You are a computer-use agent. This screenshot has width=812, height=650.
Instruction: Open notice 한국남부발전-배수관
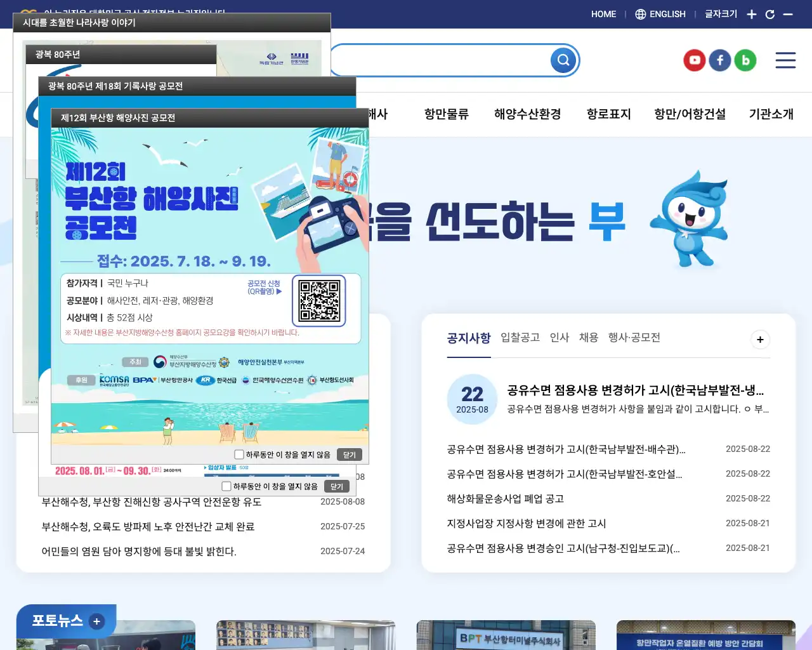pos(566,449)
